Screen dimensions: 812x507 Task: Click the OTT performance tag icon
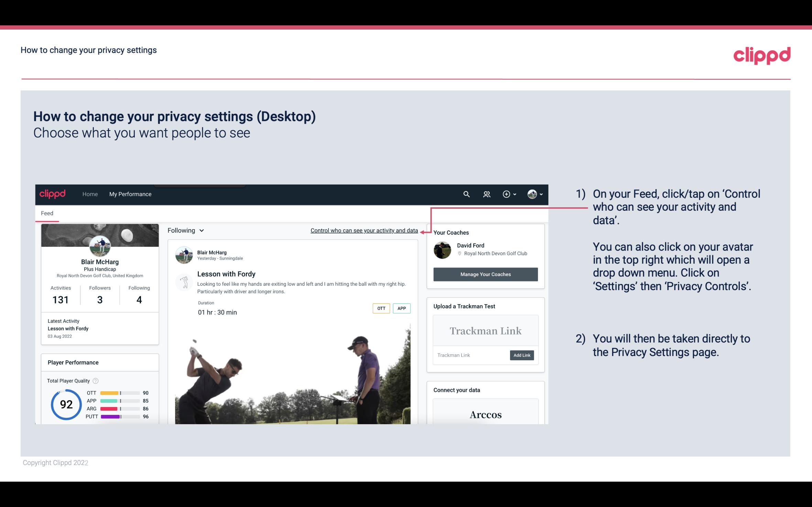click(x=381, y=308)
